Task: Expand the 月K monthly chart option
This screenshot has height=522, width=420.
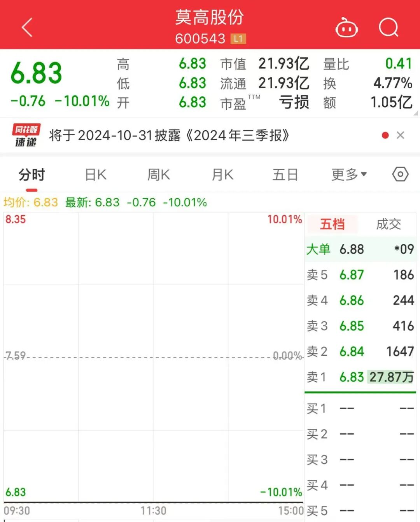Action: [222, 175]
